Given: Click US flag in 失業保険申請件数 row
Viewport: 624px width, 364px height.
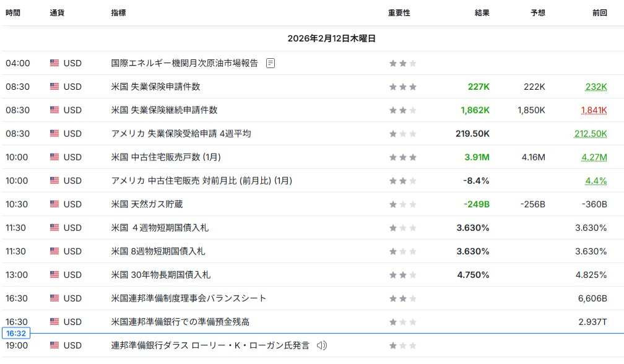Looking at the screenshot, I should click(54, 87).
